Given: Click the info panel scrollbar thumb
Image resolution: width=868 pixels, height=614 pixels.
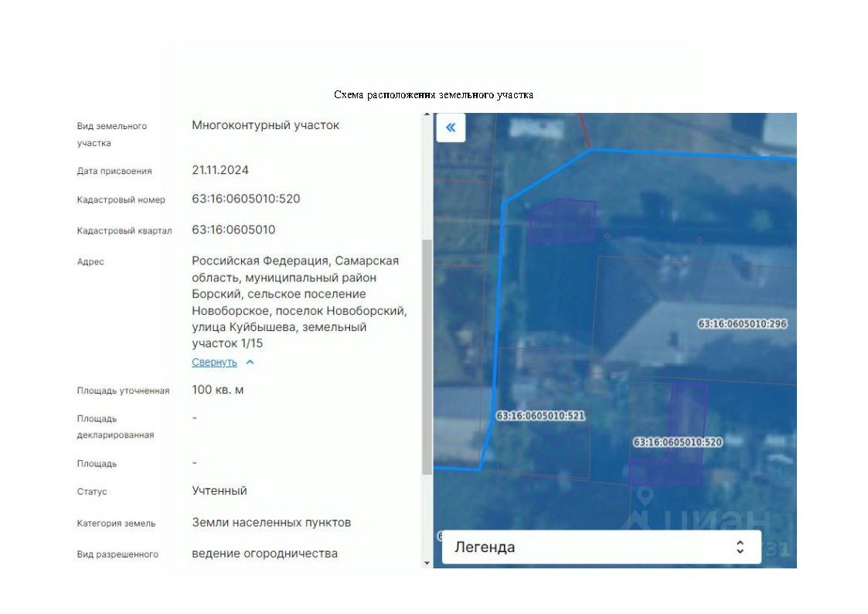Looking at the screenshot, I should click(426, 357).
